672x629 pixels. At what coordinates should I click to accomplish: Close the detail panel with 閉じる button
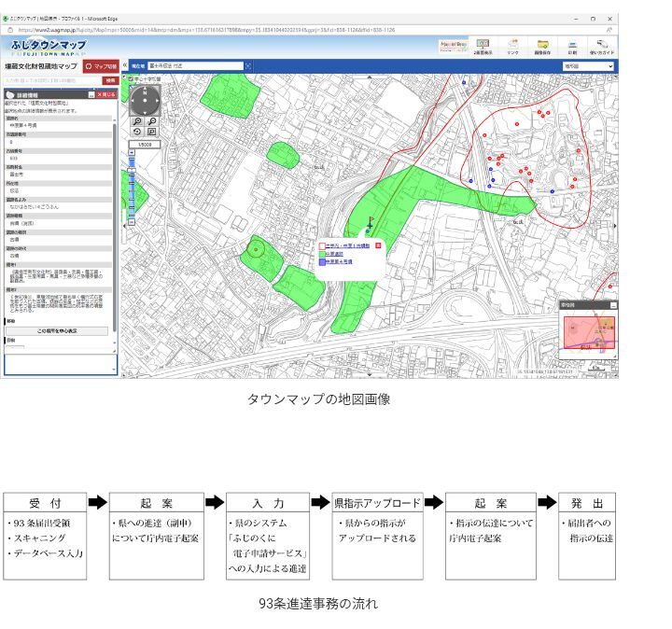click(x=105, y=94)
